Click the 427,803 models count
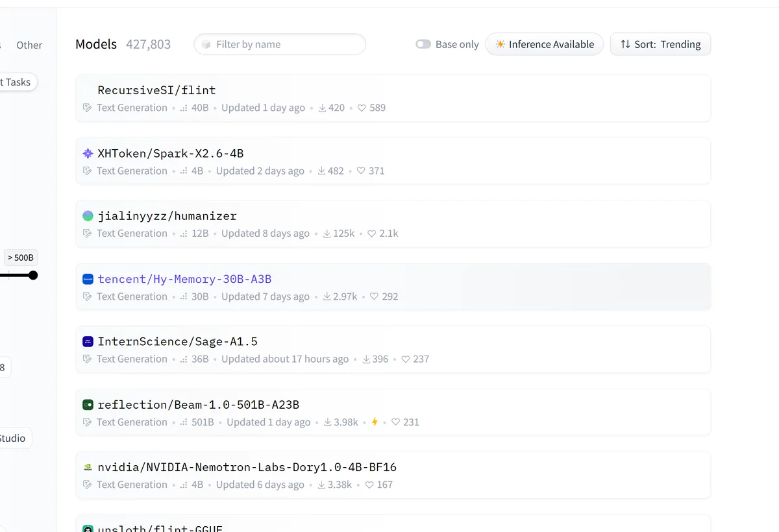This screenshot has height=532, width=779. 149,44
